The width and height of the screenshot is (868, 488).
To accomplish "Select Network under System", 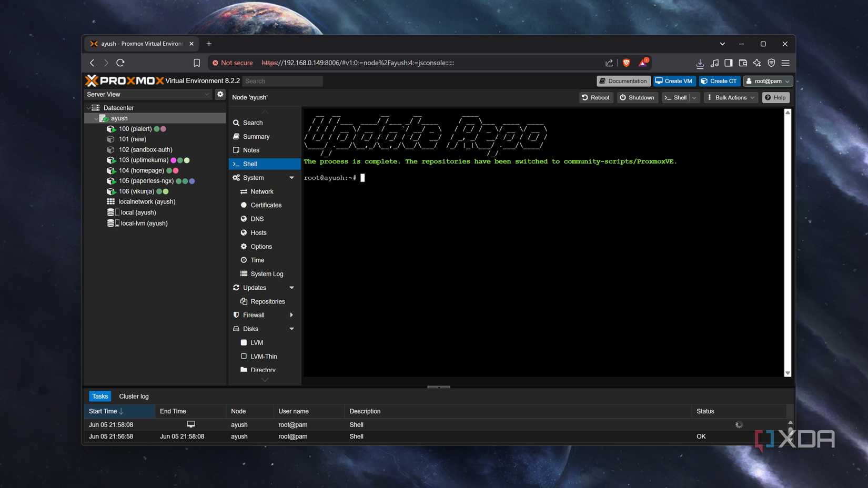I will pos(261,191).
